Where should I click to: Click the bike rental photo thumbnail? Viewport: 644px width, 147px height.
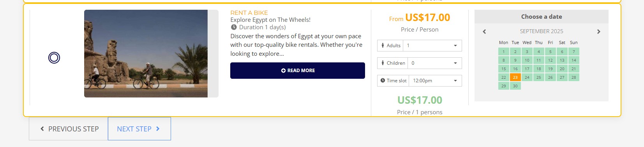pyautogui.click(x=146, y=53)
